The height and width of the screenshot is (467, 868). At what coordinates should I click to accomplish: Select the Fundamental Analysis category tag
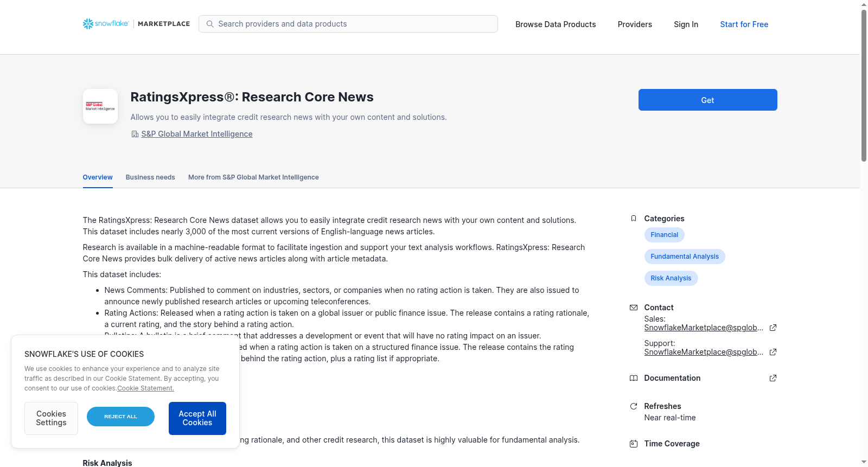(x=685, y=257)
